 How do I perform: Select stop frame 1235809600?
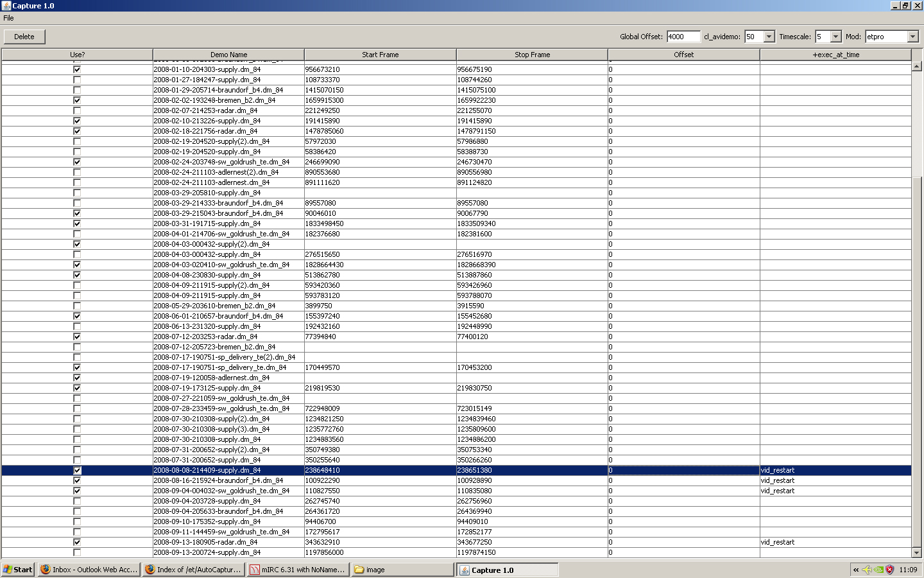532,429
